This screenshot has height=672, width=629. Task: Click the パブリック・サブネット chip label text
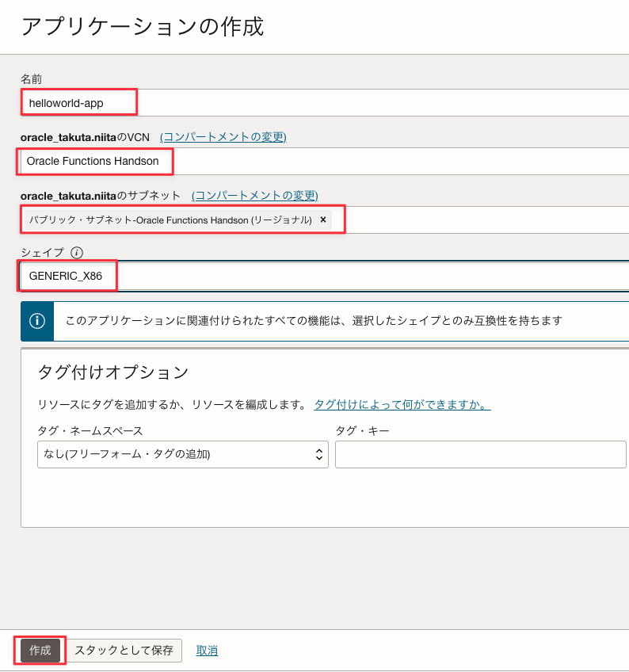coord(170,220)
